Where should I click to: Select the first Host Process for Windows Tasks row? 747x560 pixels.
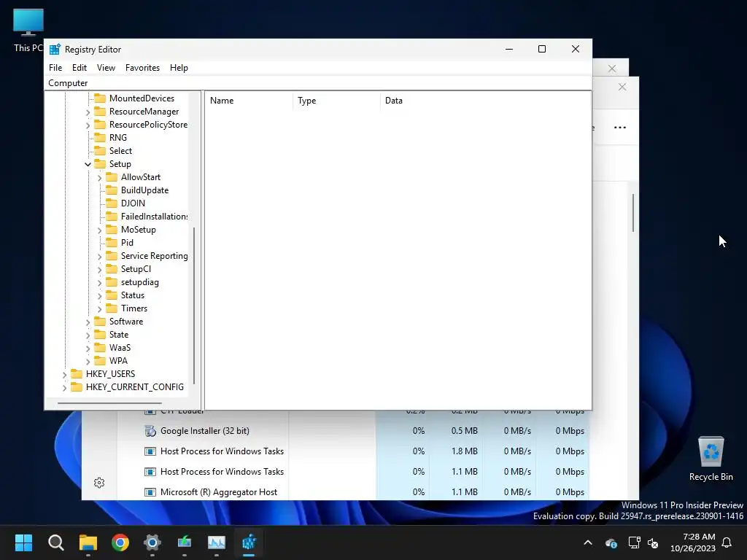(x=352, y=451)
